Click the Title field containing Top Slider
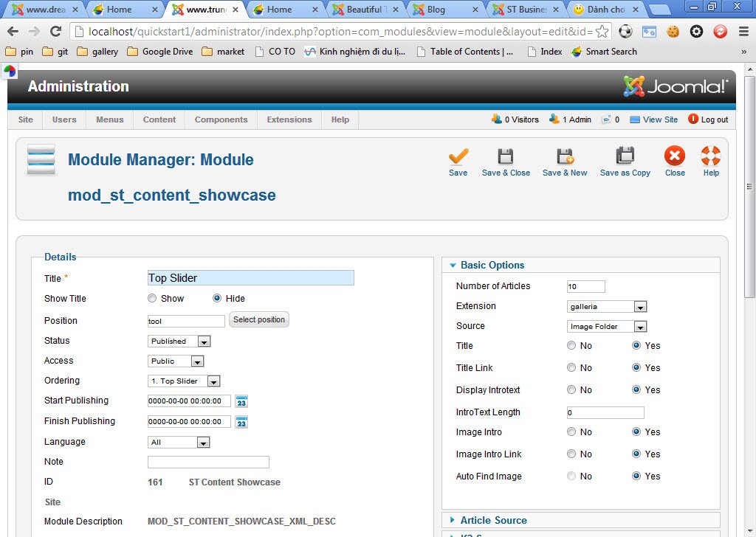The image size is (756, 537). (250, 278)
